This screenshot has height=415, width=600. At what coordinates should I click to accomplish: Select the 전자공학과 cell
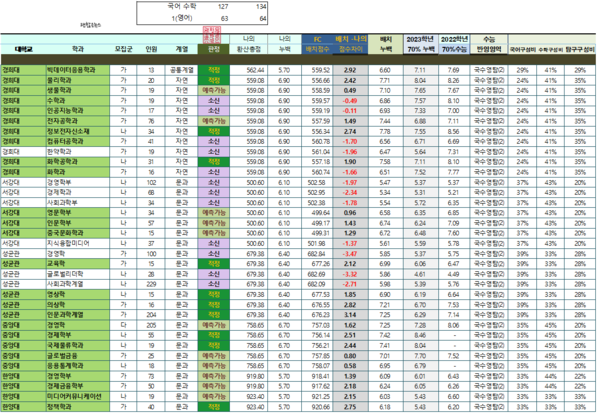coord(78,121)
